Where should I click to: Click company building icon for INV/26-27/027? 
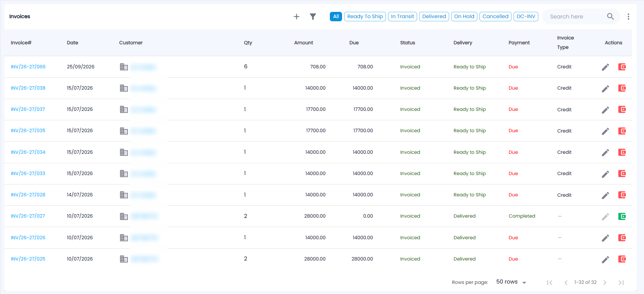124,216
